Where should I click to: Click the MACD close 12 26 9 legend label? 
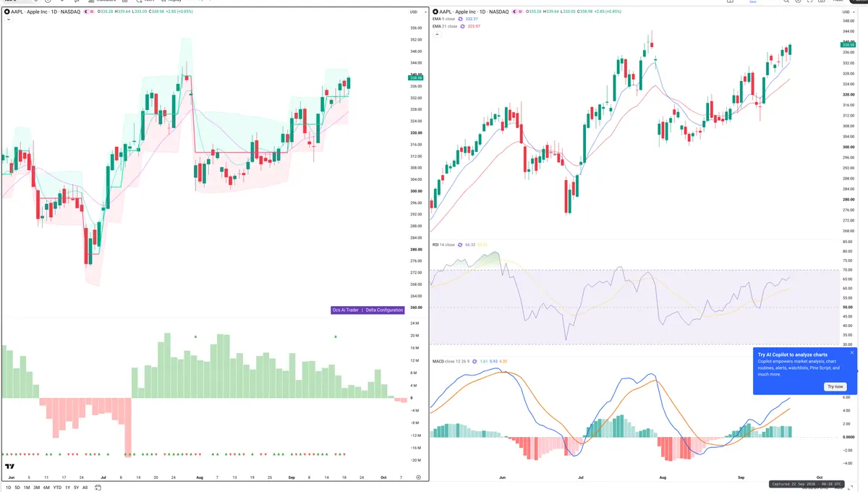(450, 360)
